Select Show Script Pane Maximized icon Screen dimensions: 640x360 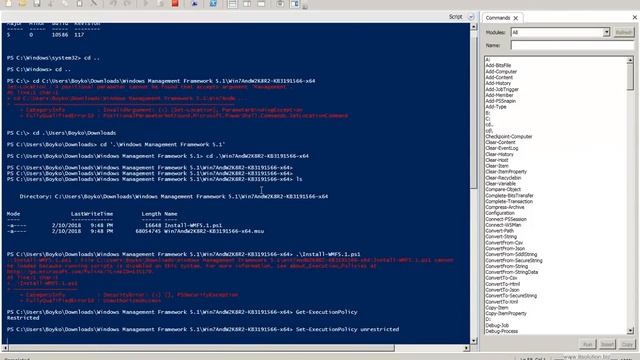(261, 4)
